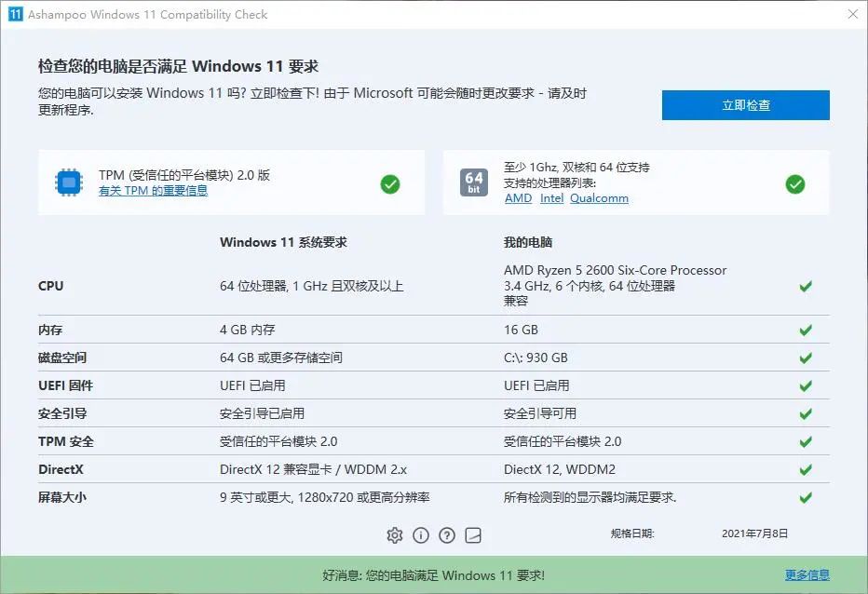Click the 64 bit processor icon

[476, 182]
